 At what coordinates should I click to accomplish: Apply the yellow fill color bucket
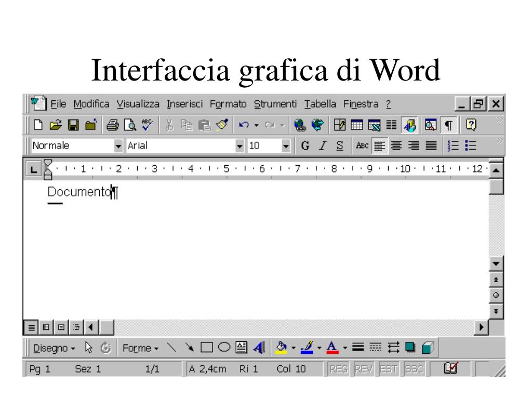pos(281,348)
